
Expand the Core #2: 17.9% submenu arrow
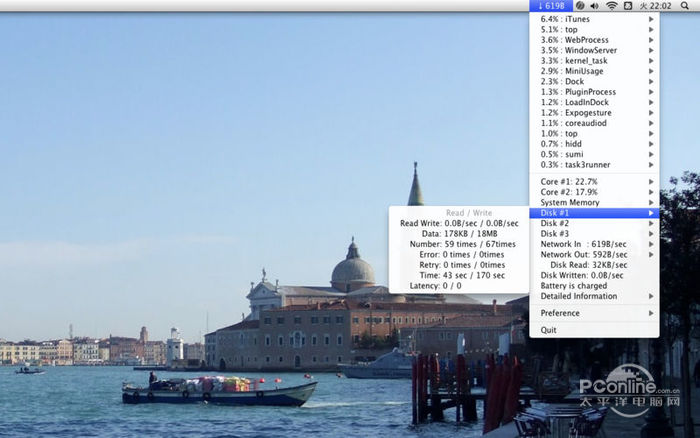click(x=651, y=192)
